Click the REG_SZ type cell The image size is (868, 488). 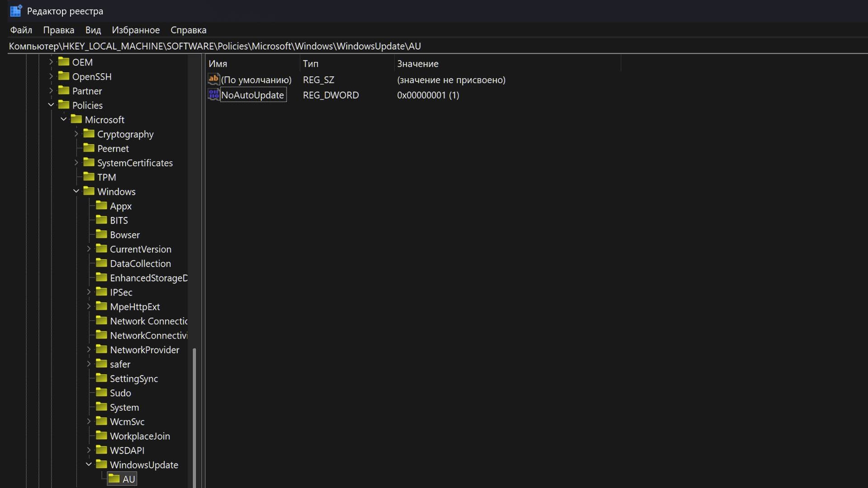(319, 80)
